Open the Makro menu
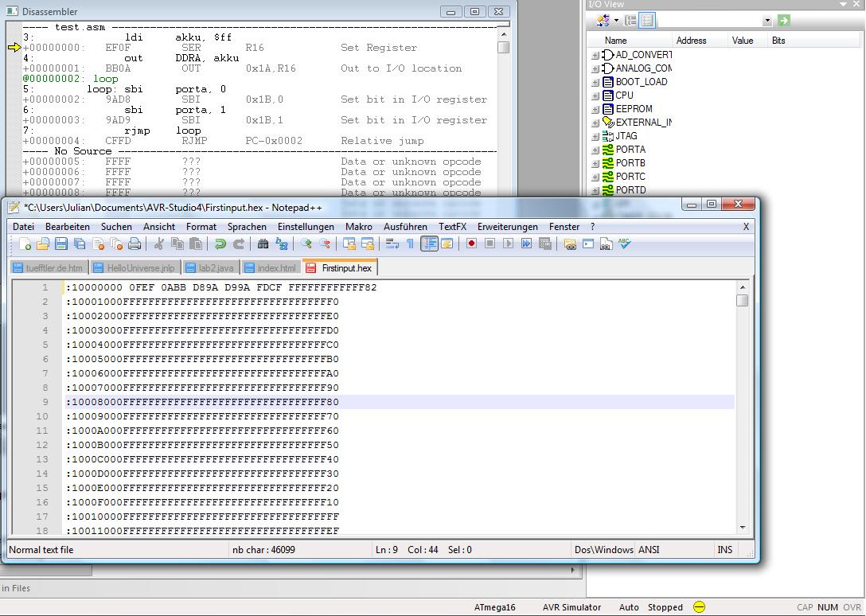 pos(359,227)
